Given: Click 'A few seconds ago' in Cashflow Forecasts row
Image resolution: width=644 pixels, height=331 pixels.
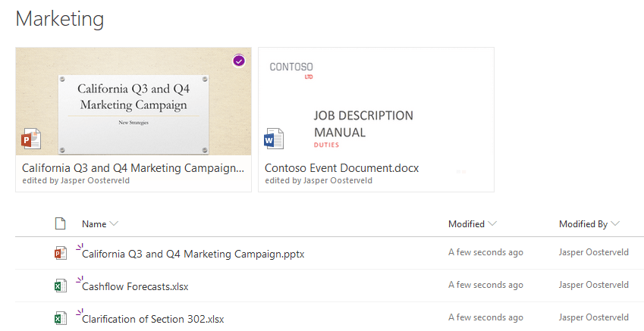Looking at the screenshot, I should point(485,285).
